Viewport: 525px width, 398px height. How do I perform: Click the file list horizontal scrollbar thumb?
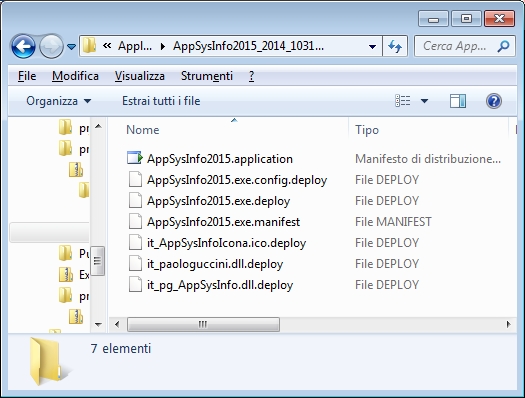(203, 324)
